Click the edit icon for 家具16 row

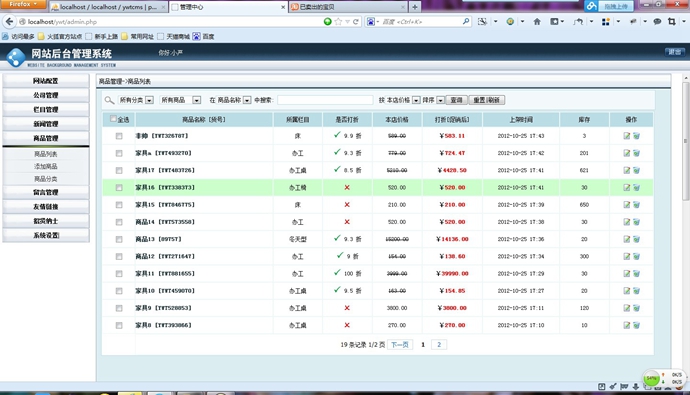626,187
